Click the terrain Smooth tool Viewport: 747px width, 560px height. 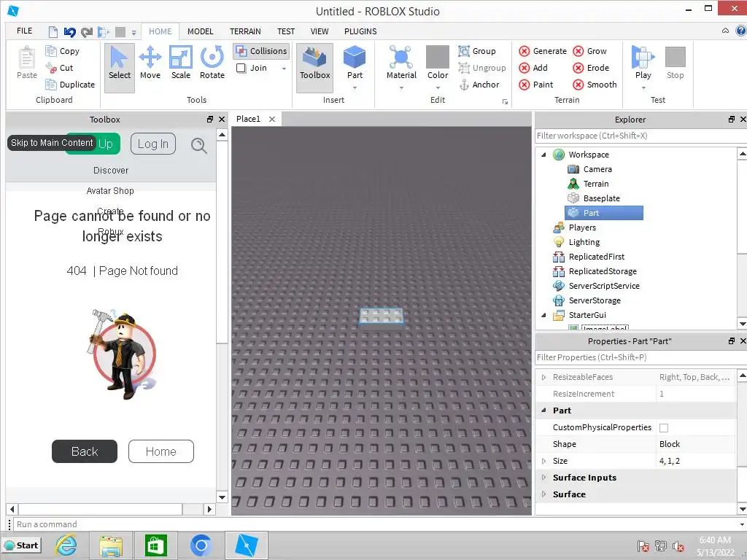pos(595,85)
